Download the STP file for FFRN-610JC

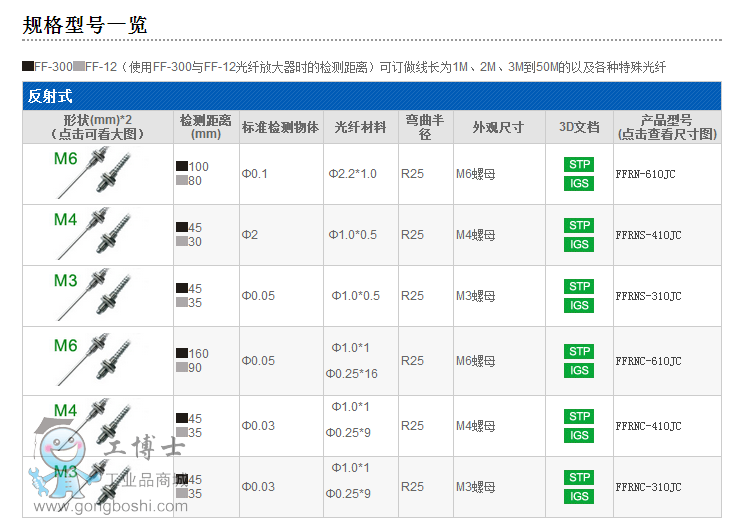pos(579,164)
